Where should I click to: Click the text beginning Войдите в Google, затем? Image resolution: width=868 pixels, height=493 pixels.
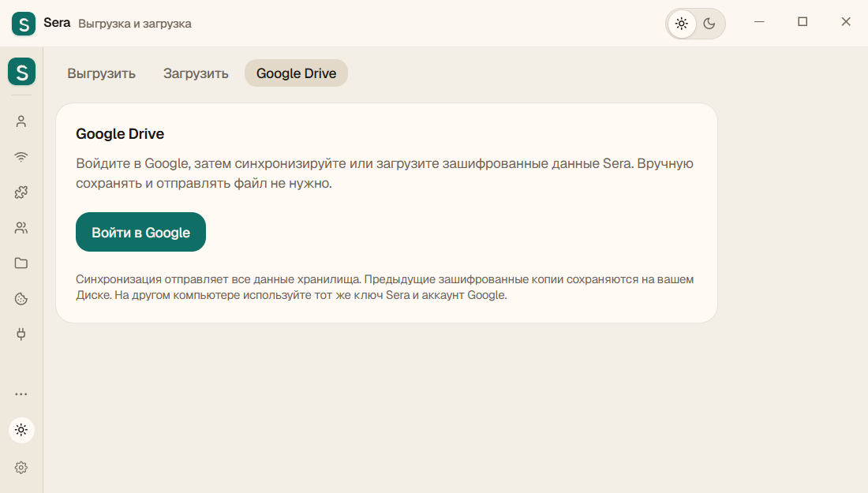[385, 174]
